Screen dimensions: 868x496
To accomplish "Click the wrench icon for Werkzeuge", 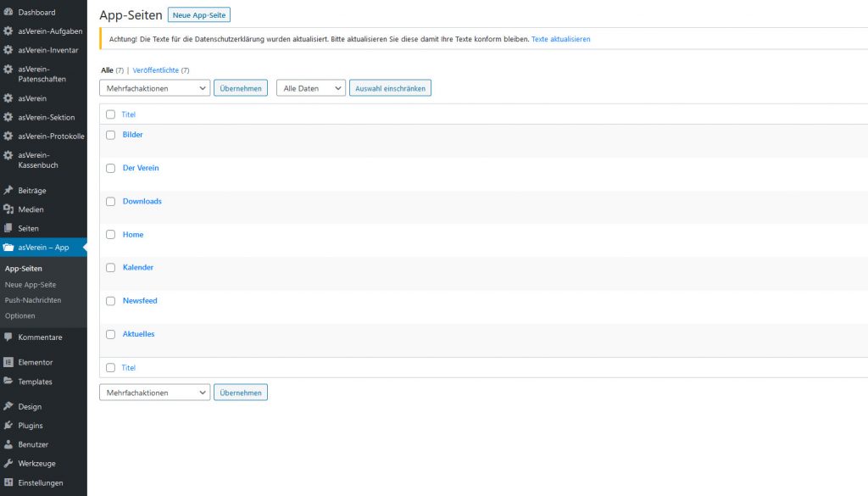I will point(8,463).
